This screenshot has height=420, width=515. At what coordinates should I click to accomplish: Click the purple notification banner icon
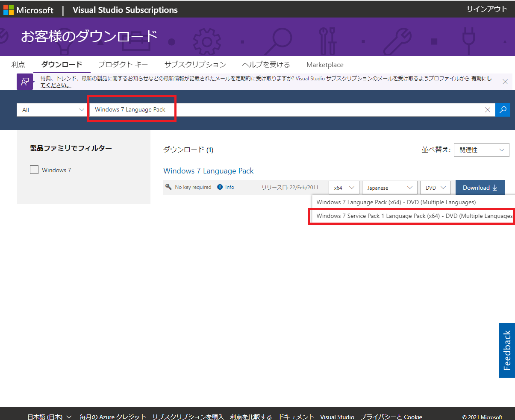[x=25, y=82]
